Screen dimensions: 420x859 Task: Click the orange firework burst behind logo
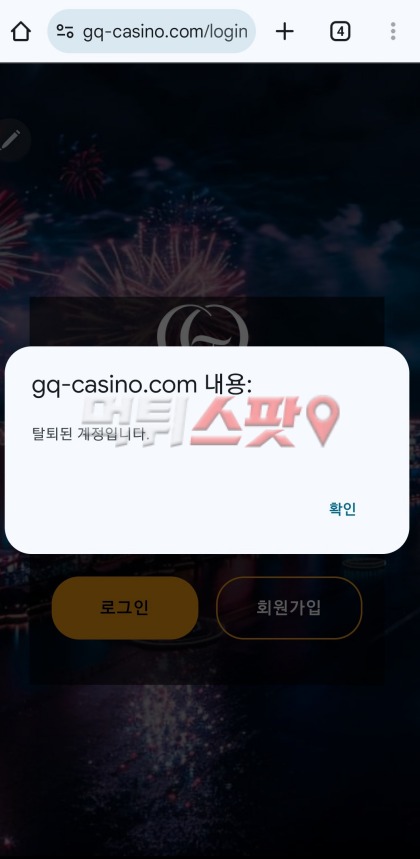click(159, 263)
